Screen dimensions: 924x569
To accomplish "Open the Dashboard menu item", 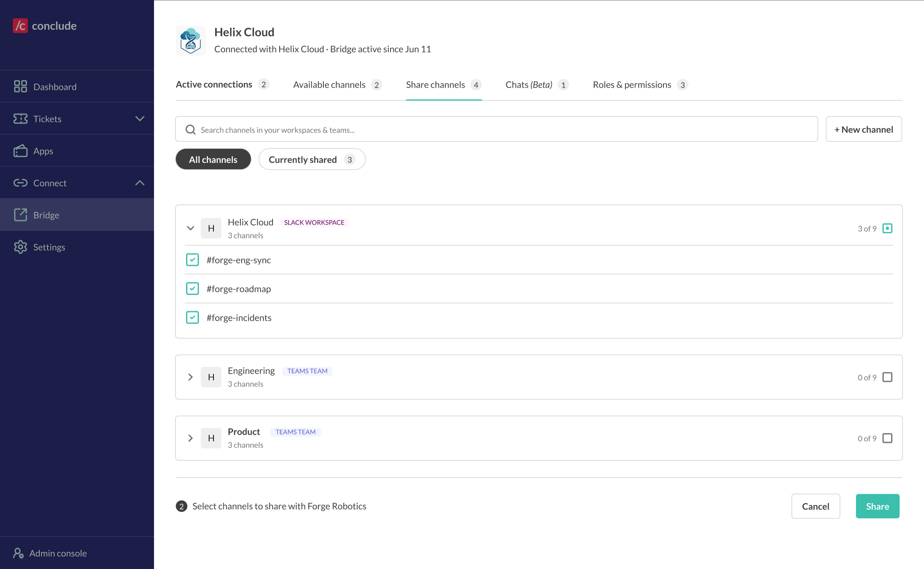I will [x=77, y=86].
